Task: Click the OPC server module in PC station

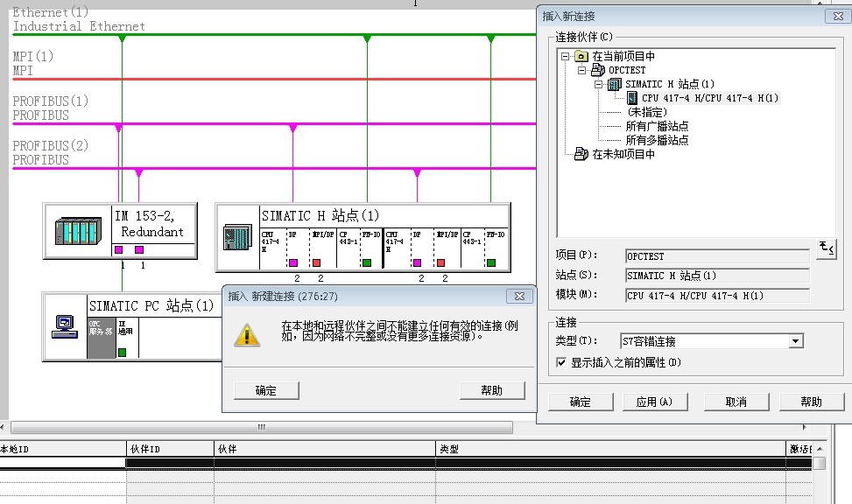Action: point(101,338)
